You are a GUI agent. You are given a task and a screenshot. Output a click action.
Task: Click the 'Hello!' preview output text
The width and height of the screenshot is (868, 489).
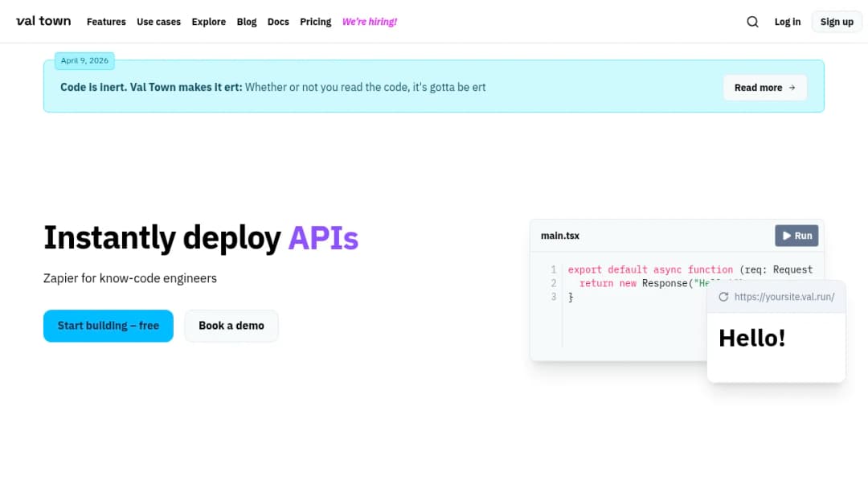751,339
